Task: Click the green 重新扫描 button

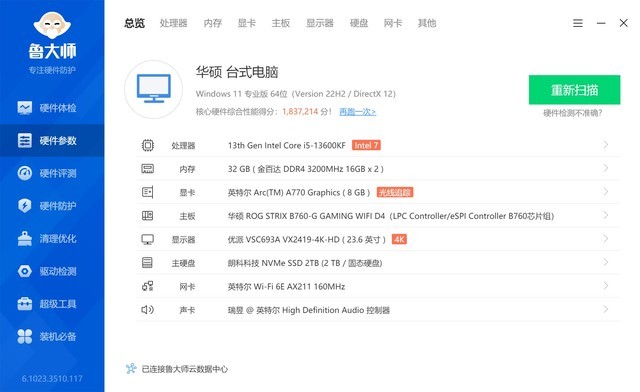Action: coord(574,90)
